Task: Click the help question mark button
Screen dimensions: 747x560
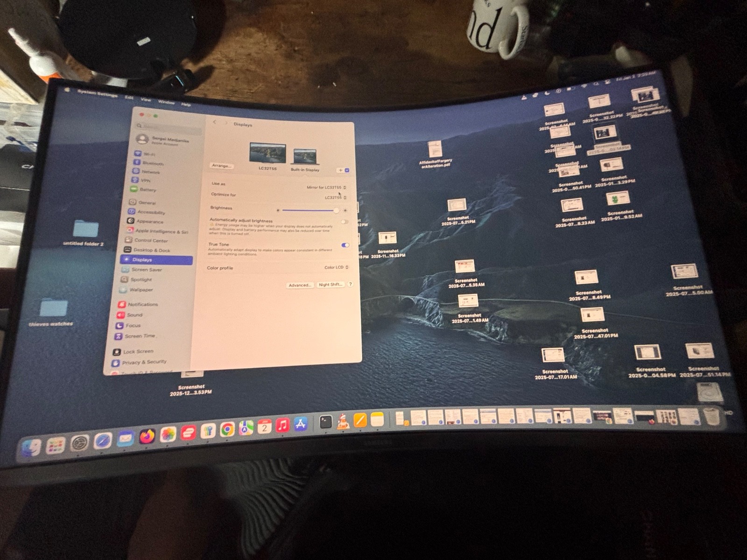Action: (x=351, y=284)
